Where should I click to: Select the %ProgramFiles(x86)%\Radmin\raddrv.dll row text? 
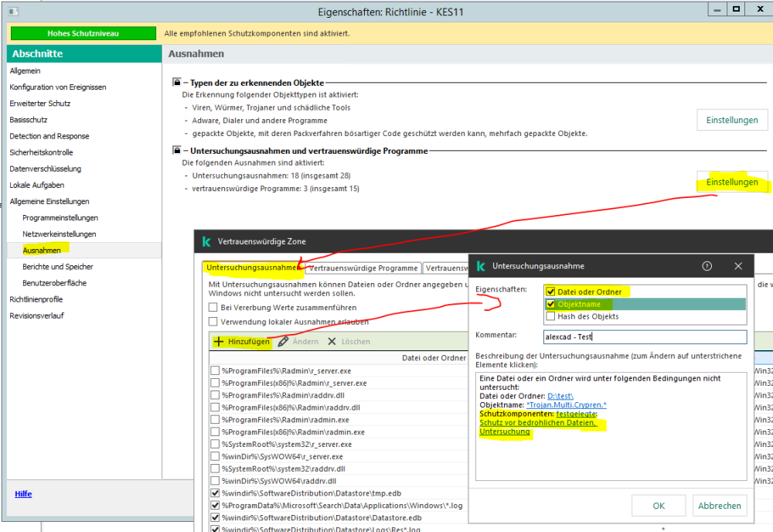pos(291,408)
